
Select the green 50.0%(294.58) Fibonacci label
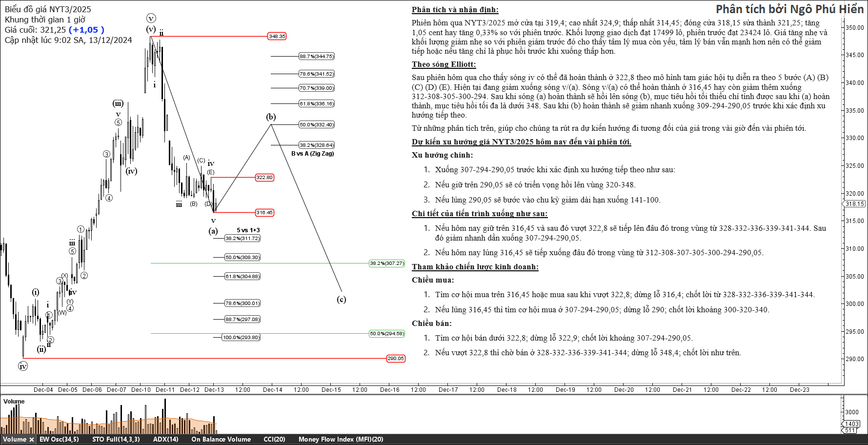pyautogui.click(x=387, y=334)
